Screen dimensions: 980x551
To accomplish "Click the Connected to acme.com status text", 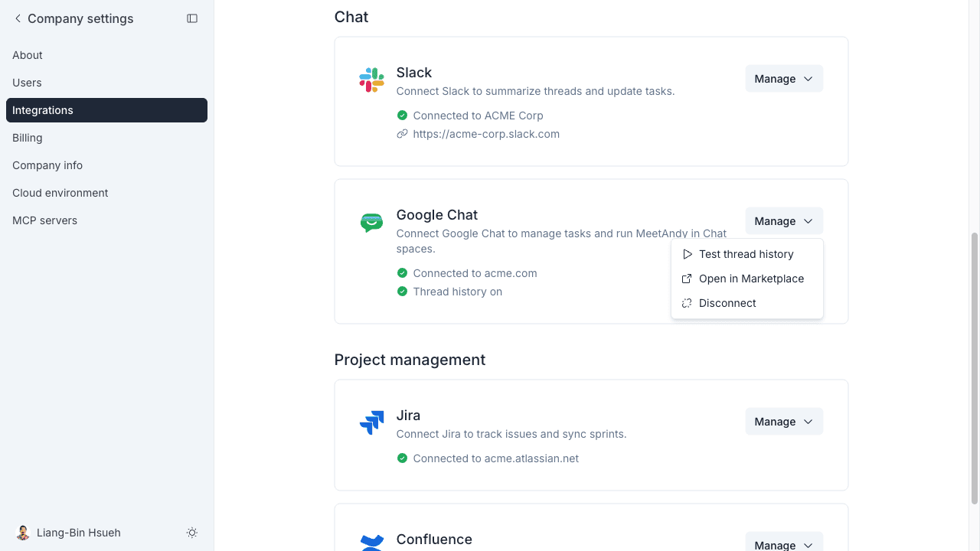I will (x=475, y=273).
